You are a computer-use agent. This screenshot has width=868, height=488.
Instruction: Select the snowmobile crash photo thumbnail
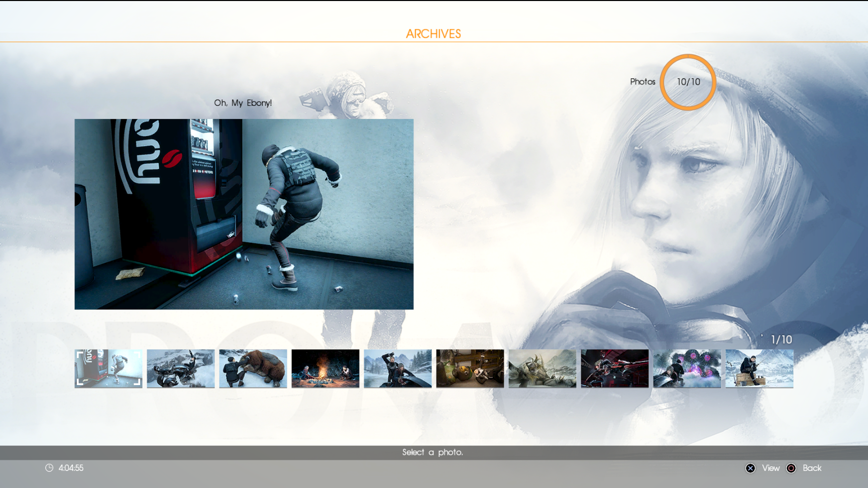pos(181,369)
